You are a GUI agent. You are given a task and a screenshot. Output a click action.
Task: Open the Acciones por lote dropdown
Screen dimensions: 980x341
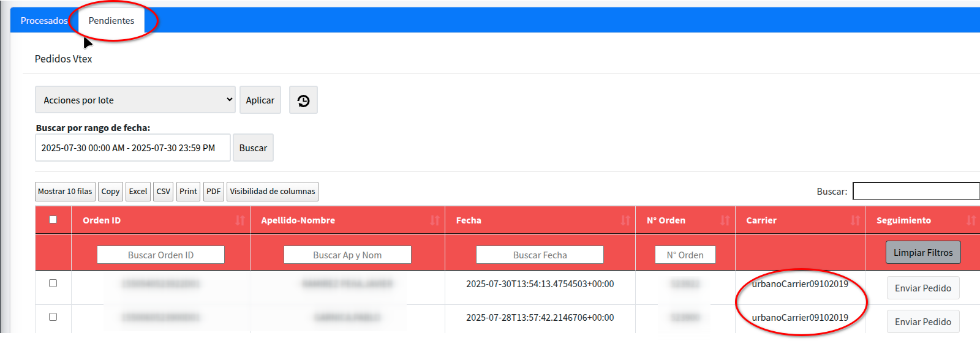coord(135,100)
